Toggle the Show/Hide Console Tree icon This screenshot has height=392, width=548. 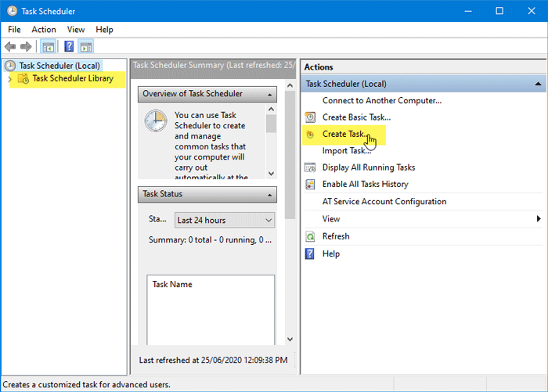click(x=49, y=46)
